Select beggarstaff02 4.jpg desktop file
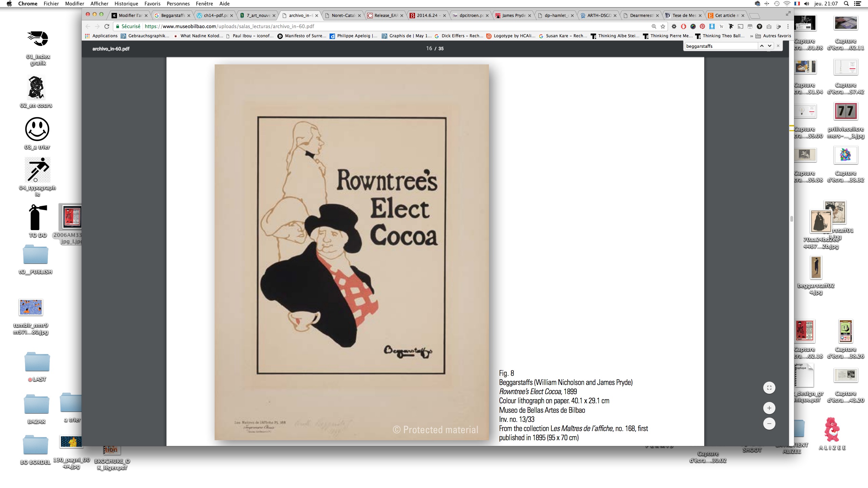The height and width of the screenshot is (488, 868). 816,275
